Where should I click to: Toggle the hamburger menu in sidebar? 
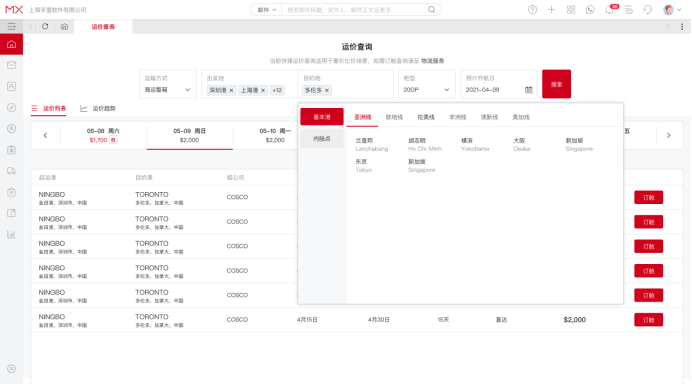pyautogui.click(x=11, y=26)
